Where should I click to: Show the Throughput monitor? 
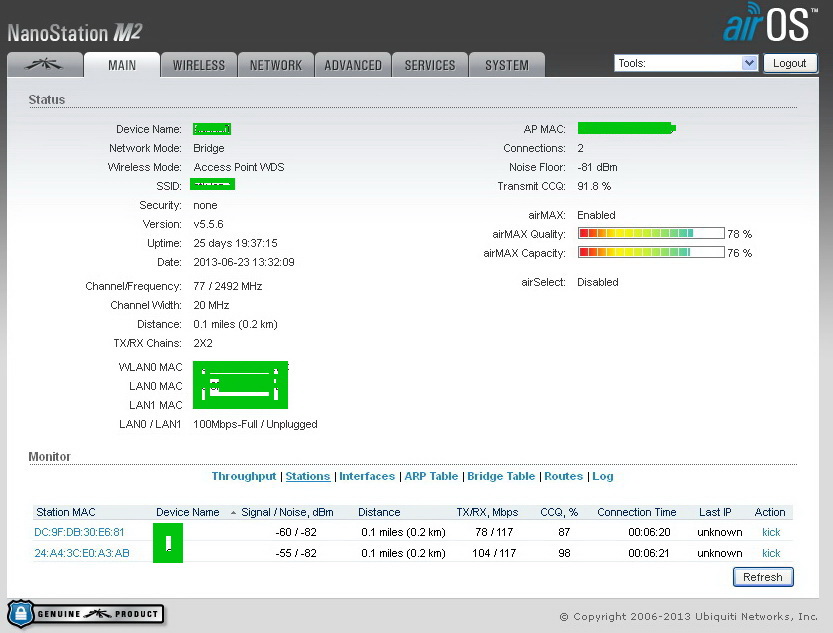point(243,476)
